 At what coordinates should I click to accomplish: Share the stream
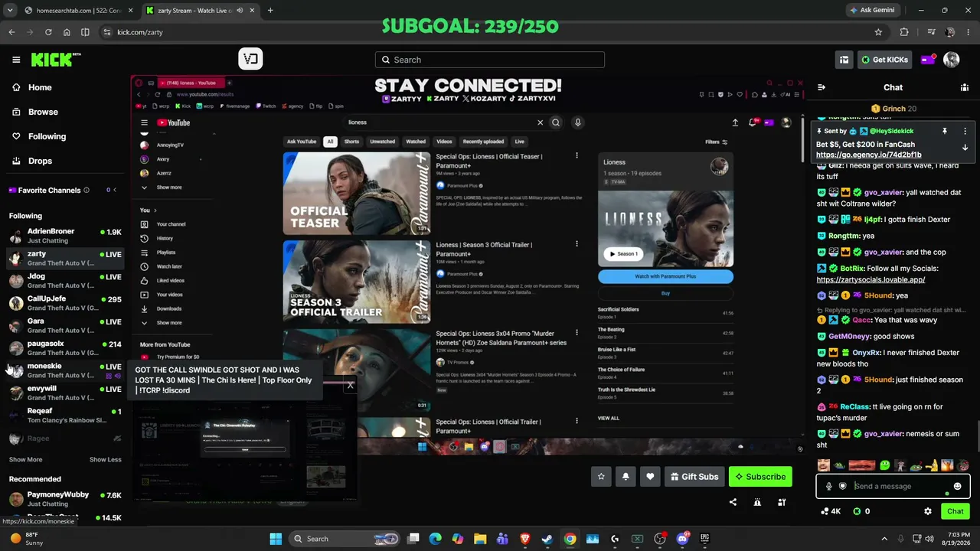pos(733,502)
